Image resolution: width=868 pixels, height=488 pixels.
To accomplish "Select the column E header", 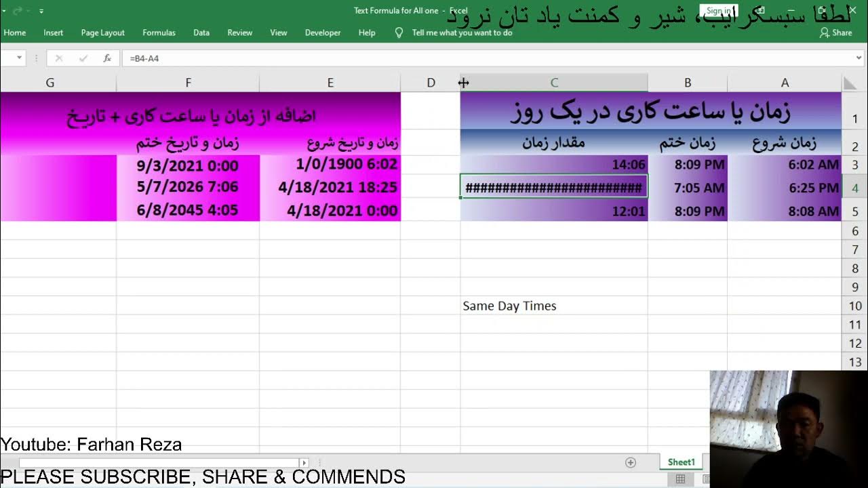I will pos(330,83).
